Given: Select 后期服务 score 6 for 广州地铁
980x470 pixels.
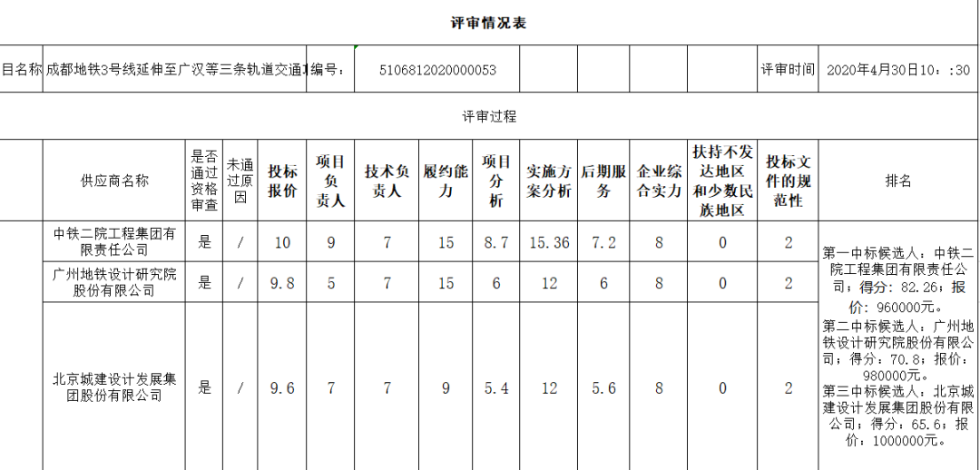Looking at the screenshot, I should coord(603,282).
